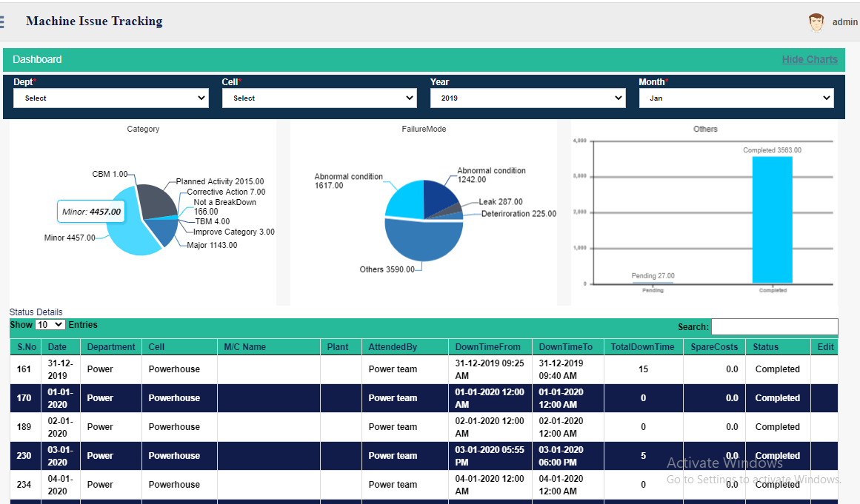Expand the Cell select dropdown
Screen dimensions: 860x504
319,98
